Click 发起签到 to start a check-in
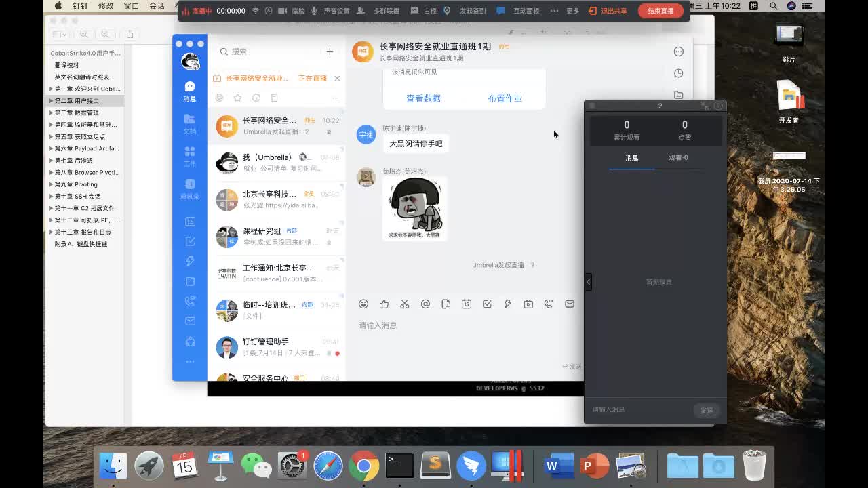 465,11
